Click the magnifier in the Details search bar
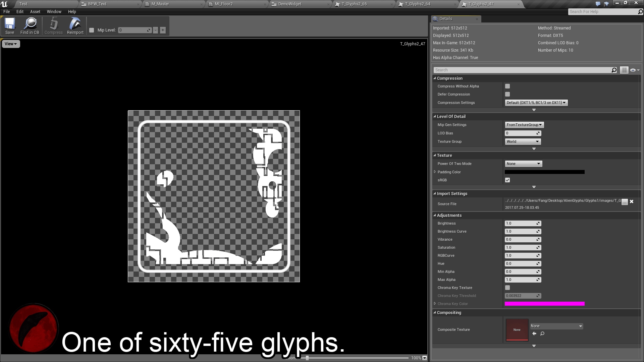The image size is (644, 362). coord(614,70)
